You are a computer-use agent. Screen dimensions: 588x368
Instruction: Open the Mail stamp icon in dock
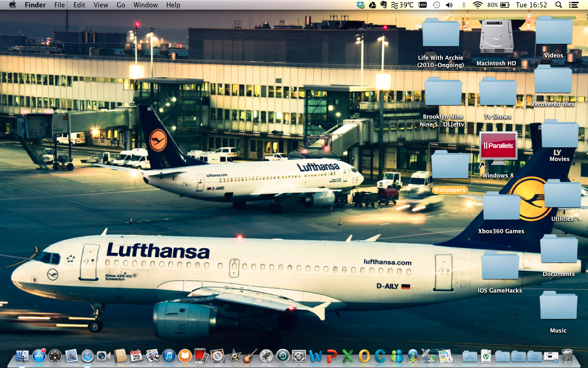tap(71, 356)
